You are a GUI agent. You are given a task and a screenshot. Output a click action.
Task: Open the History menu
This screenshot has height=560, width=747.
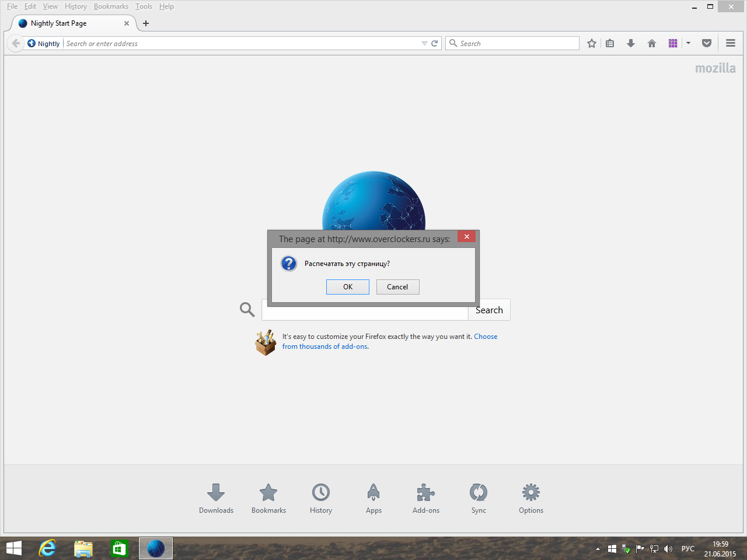pos(76,6)
